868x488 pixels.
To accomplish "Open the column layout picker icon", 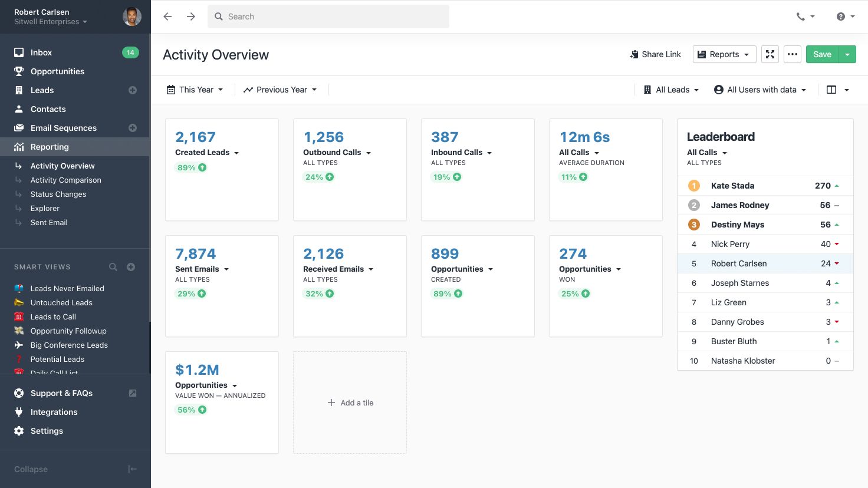I will click(x=832, y=90).
